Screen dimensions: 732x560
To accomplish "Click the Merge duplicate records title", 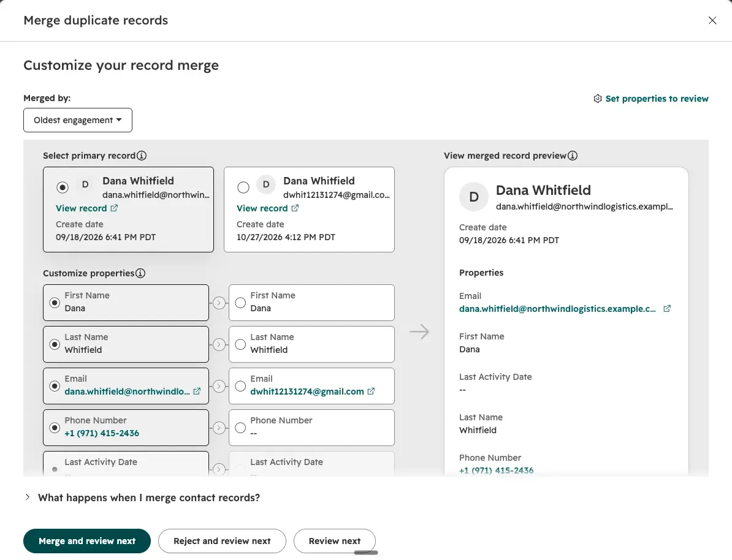I will (x=96, y=20).
